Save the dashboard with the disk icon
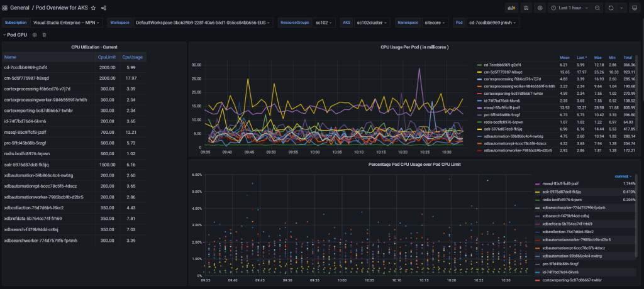 pos(525,8)
